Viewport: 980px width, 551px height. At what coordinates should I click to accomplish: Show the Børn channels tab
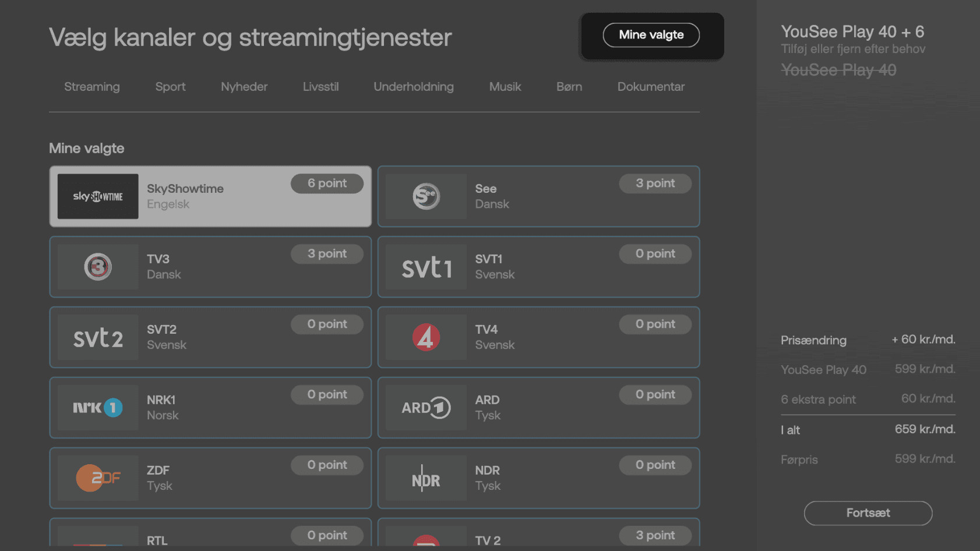coord(569,87)
